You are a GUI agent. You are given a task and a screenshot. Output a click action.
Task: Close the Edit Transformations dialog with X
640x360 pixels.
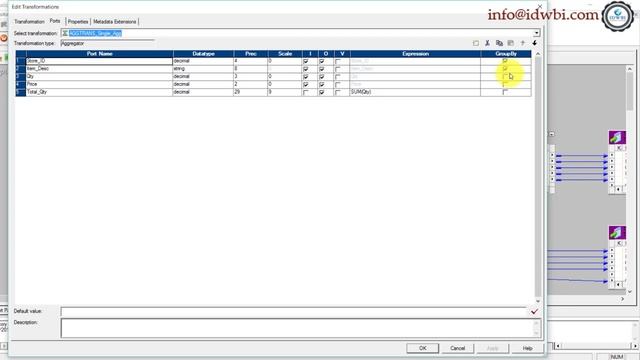[540, 7]
